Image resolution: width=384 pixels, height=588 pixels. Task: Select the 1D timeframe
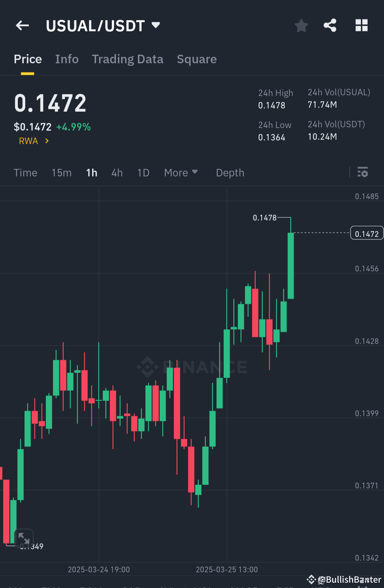point(143,173)
